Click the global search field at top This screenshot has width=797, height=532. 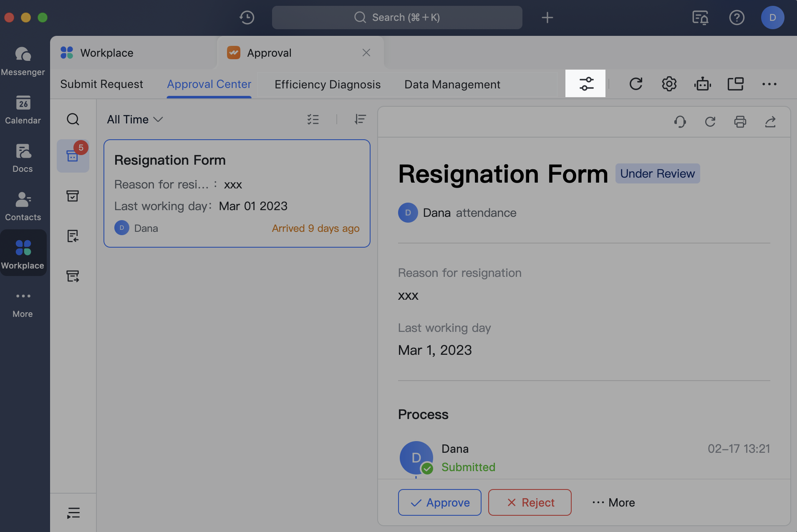(397, 18)
